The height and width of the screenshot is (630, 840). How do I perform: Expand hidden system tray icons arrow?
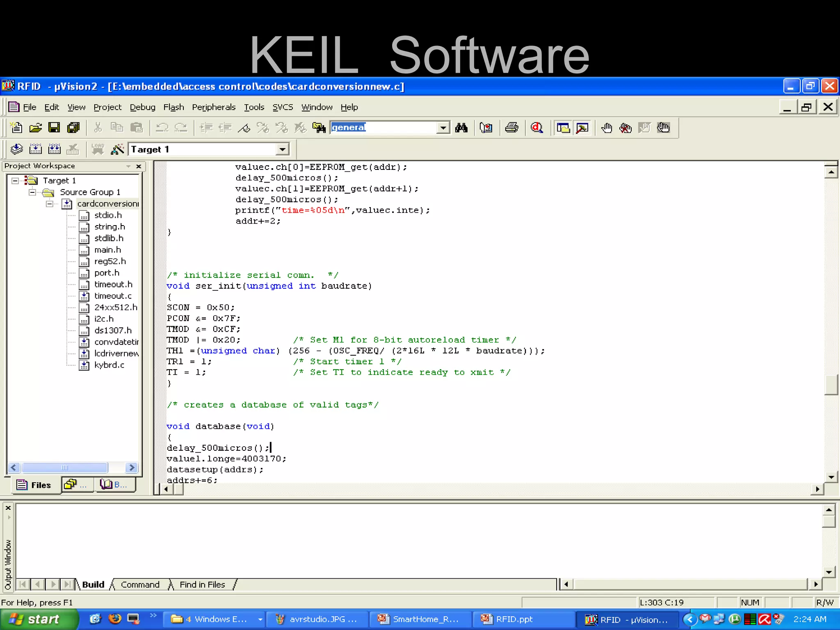[x=689, y=619]
